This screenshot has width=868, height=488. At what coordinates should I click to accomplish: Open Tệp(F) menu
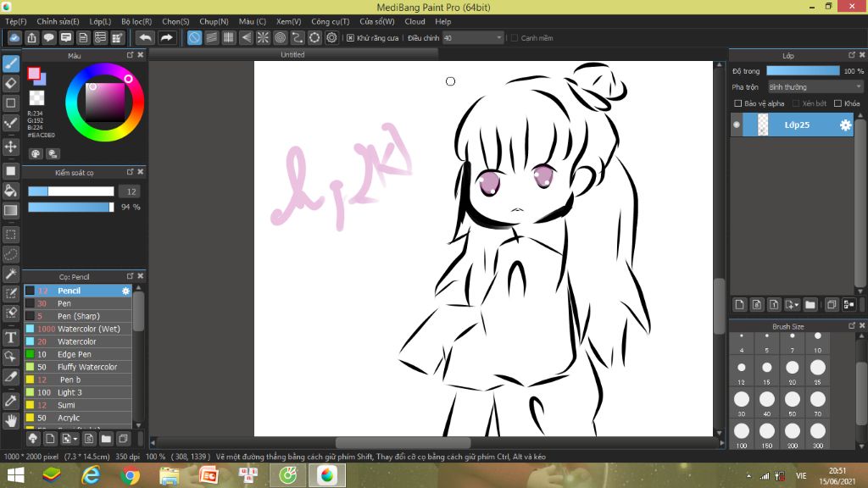15,21
